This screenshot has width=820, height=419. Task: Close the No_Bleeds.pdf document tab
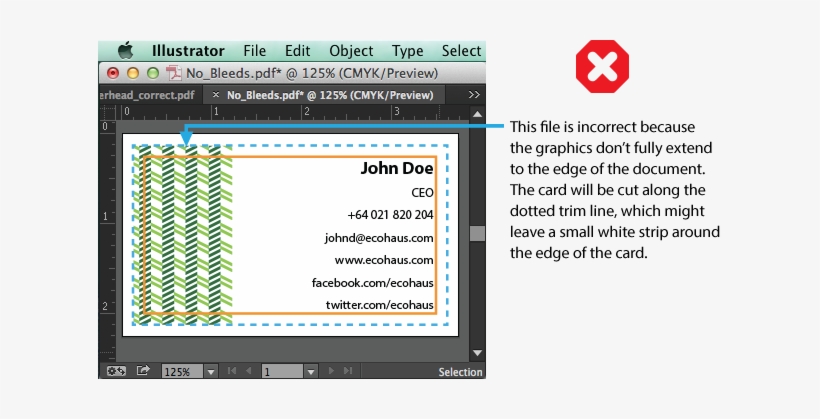215,95
